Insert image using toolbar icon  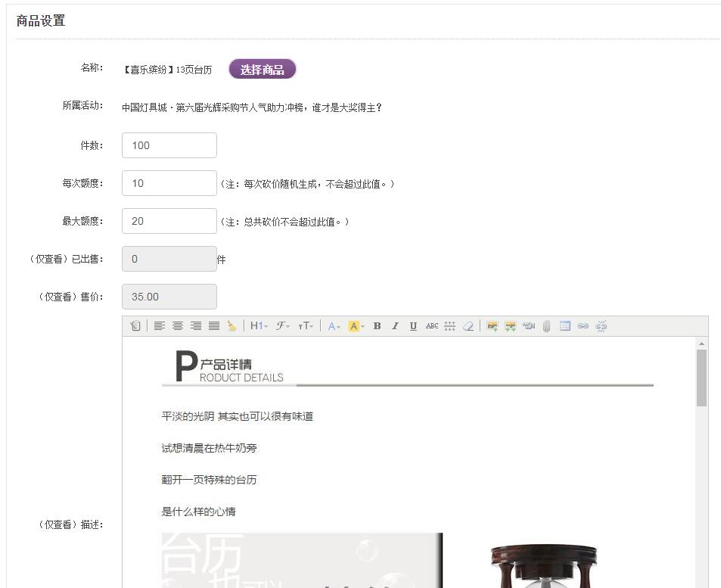pyautogui.click(x=493, y=326)
